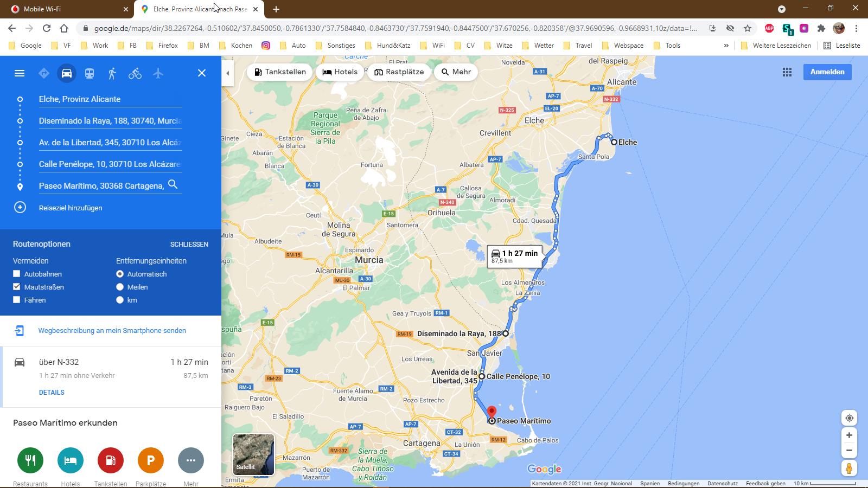Select flight travel mode
Viewport: 868px width, 488px height.
point(158,73)
